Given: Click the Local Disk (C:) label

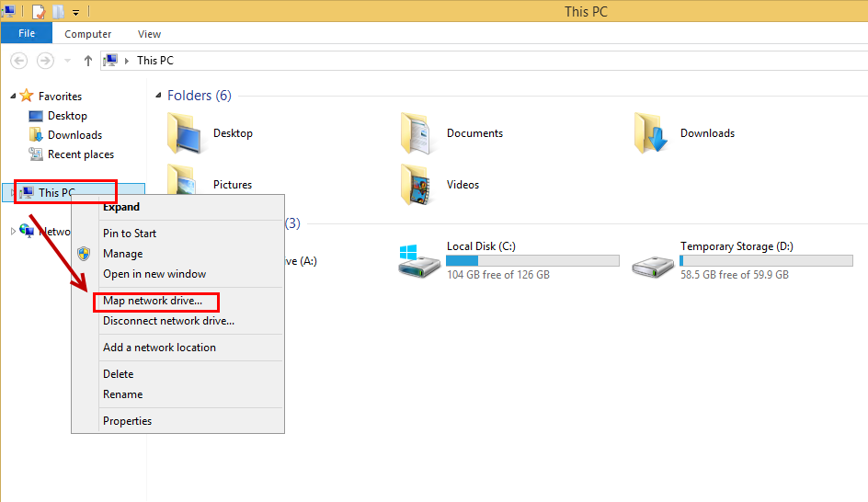Looking at the screenshot, I should point(481,246).
